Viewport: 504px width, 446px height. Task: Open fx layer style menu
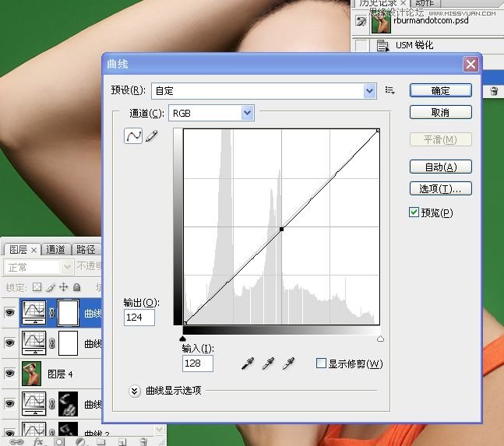tap(39, 442)
